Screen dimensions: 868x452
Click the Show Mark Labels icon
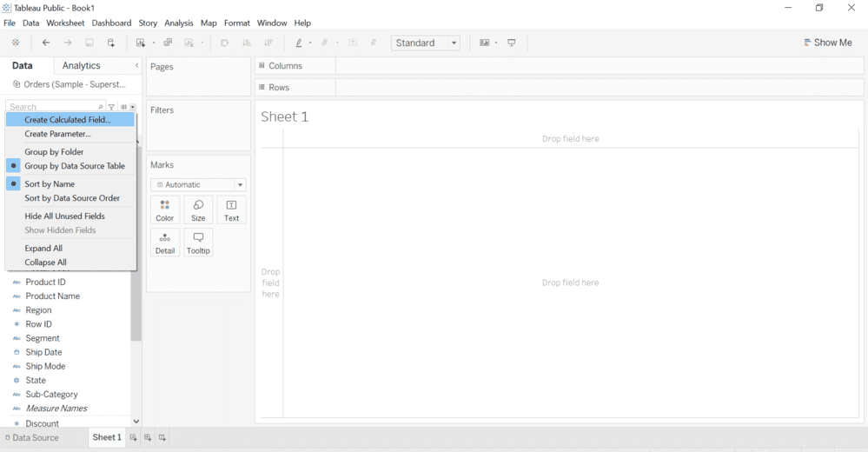[353, 43]
